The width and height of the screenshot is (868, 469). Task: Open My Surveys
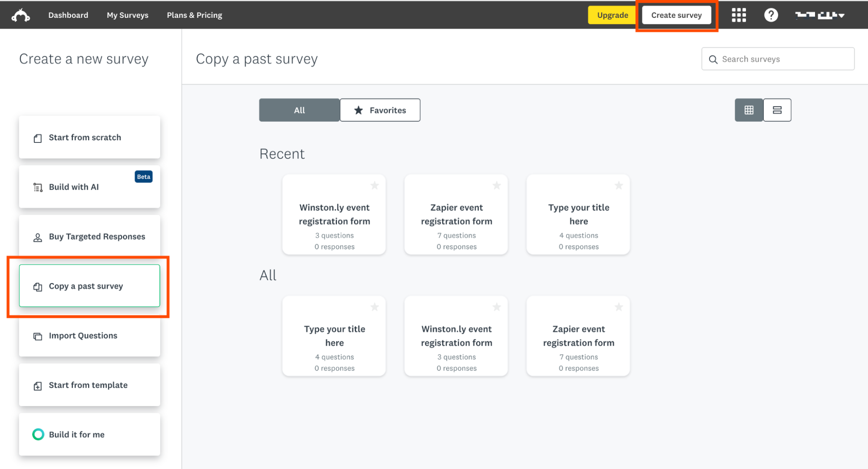[128, 15]
